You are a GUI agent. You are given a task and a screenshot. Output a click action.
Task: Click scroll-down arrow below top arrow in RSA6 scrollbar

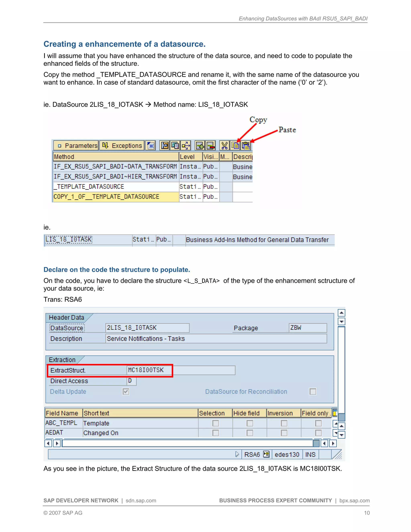pyautogui.click(x=342, y=322)
